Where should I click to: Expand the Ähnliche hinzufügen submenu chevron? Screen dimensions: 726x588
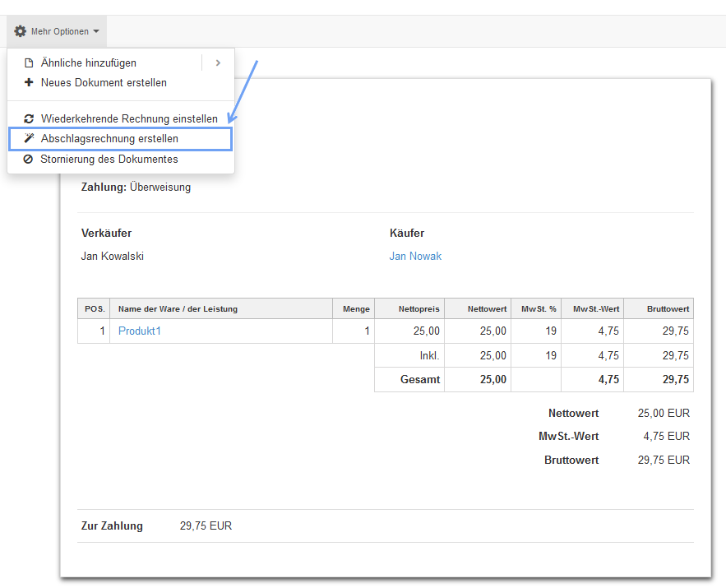[x=218, y=63]
